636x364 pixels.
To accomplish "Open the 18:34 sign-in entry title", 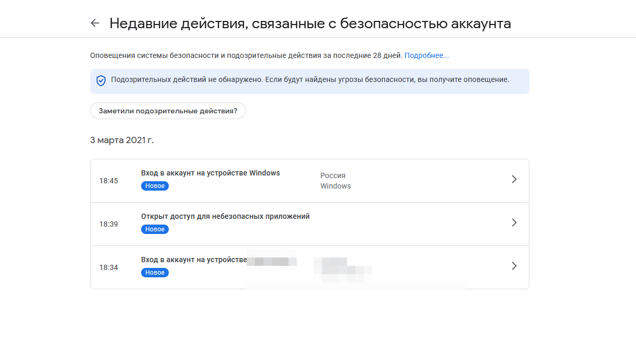I will [193, 260].
